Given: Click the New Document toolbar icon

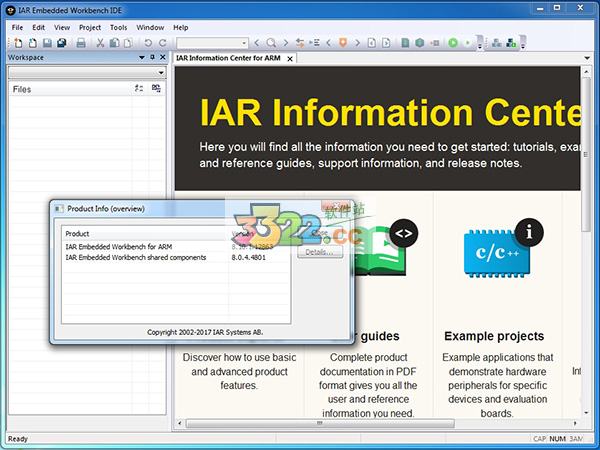Looking at the screenshot, I should (x=17, y=43).
